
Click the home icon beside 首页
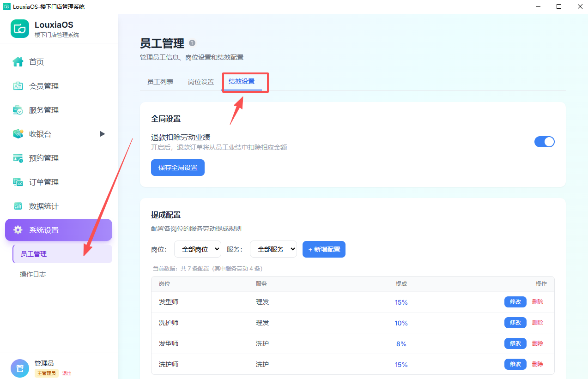click(18, 62)
